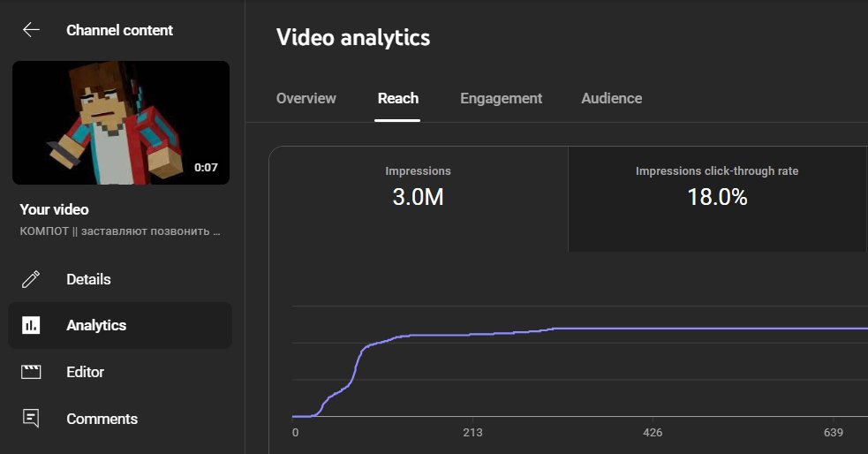This screenshot has width=868, height=454.
Task: Open the Engagement tab
Action: [x=501, y=98]
